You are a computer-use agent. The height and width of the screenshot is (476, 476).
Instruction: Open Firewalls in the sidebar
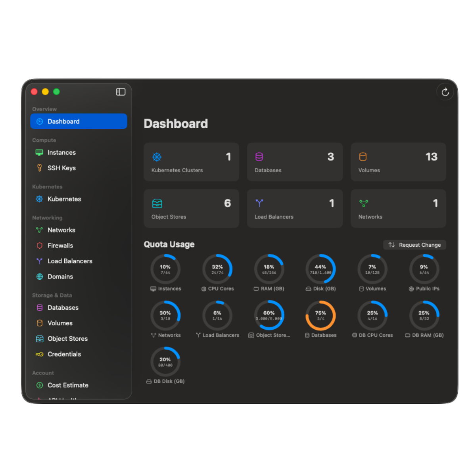[x=79, y=246]
